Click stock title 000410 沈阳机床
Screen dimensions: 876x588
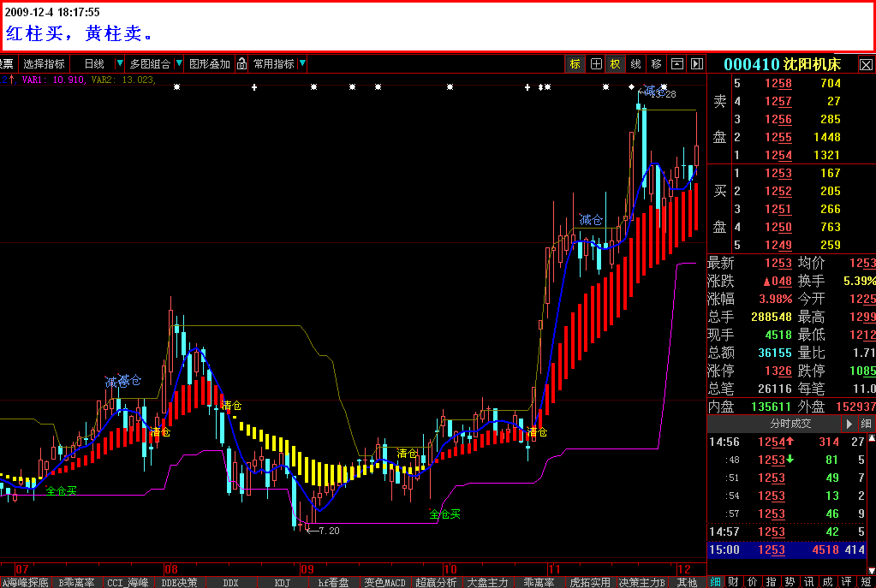(782, 65)
